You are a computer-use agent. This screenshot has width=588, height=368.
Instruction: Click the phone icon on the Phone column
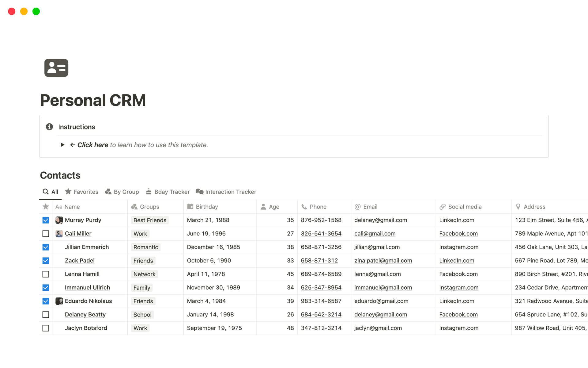point(304,206)
